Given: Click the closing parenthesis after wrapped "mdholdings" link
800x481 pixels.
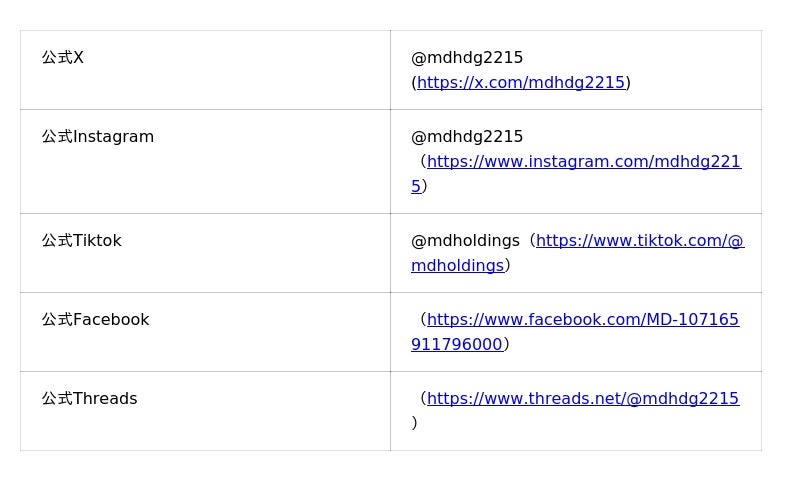Looking at the screenshot, I should pos(508,266).
